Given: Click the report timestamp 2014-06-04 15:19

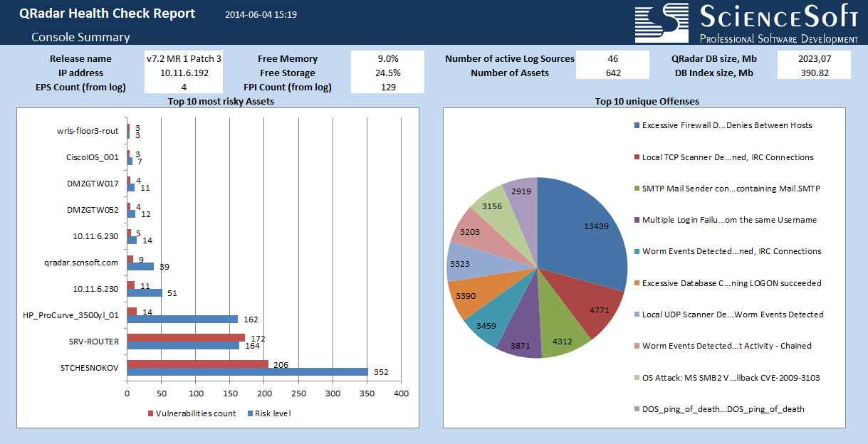Looking at the screenshot, I should (261, 15).
